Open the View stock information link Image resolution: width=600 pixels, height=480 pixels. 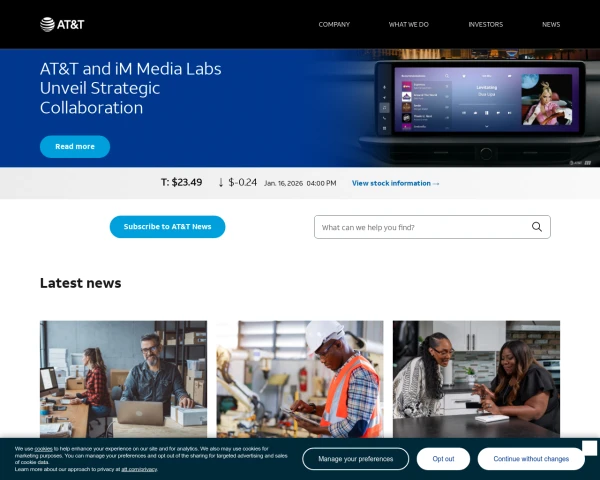coord(391,183)
